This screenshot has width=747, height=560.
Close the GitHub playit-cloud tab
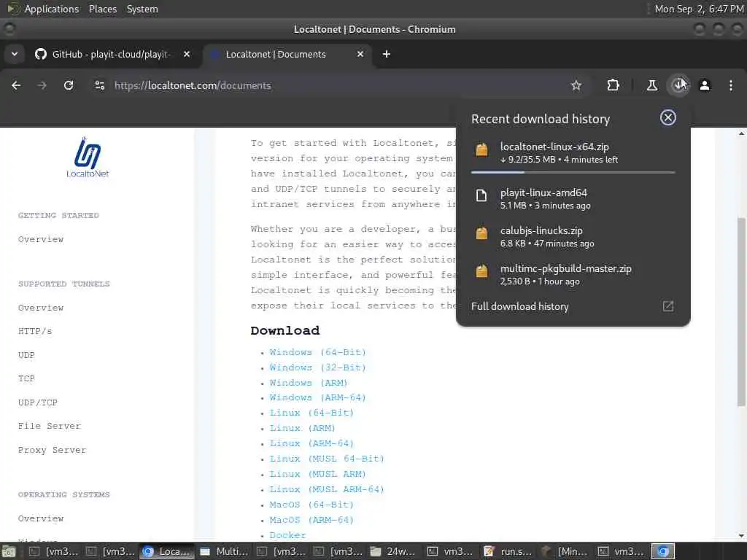point(187,54)
